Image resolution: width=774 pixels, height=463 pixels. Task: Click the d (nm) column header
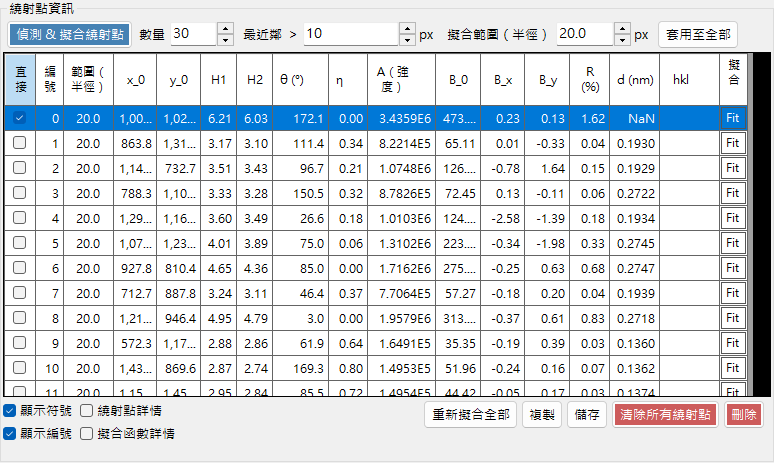click(x=634, y=79)
